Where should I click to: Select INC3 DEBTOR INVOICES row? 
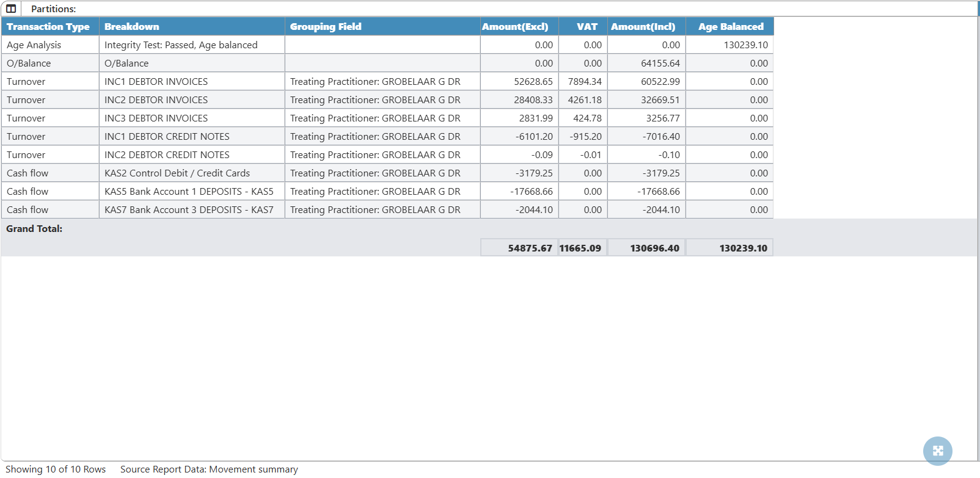156,118
